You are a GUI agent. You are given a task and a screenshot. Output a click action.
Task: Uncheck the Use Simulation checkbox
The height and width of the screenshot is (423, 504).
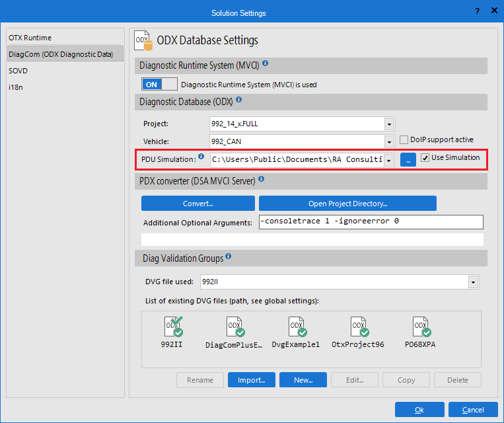425,158
